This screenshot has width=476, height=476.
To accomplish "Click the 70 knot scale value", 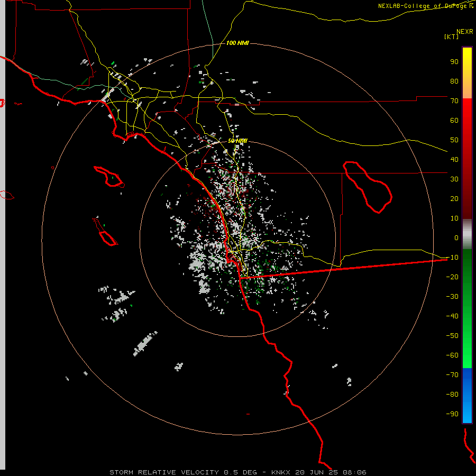I will point(454,101).
